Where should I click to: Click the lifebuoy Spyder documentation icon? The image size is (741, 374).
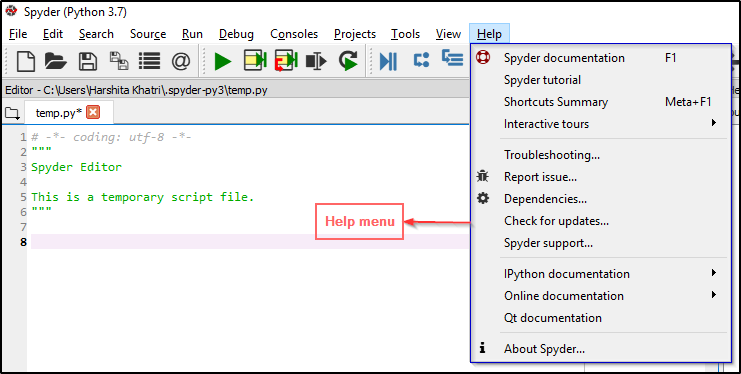(483, 58)
